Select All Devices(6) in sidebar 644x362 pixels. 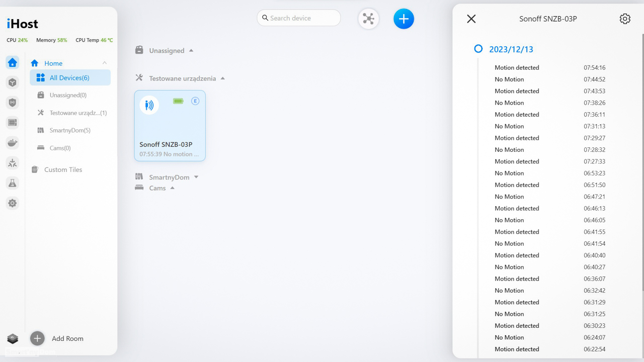pyautogui.click(x=70, y=77)
